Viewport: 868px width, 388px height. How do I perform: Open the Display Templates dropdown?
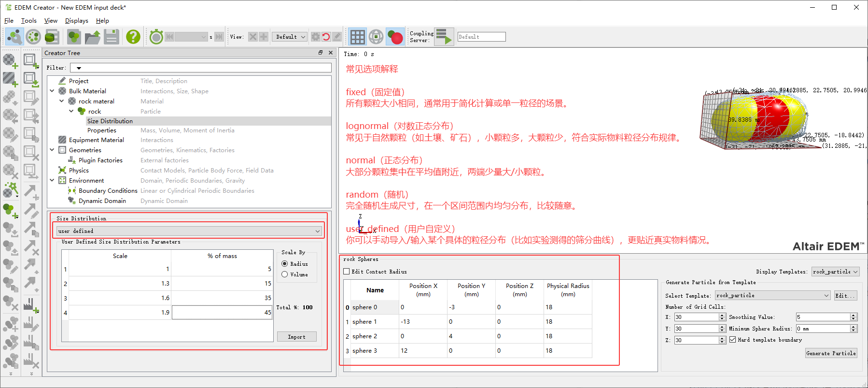[835, 272]
